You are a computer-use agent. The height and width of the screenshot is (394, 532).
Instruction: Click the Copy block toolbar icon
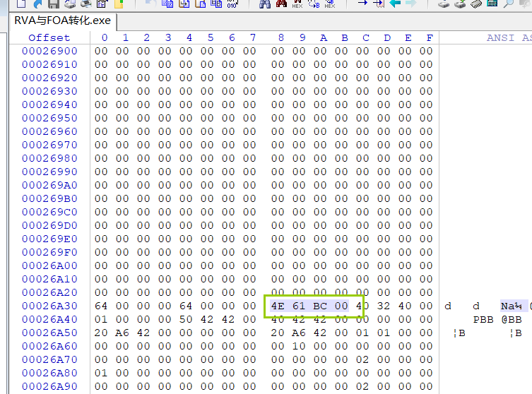pos(167,4)
